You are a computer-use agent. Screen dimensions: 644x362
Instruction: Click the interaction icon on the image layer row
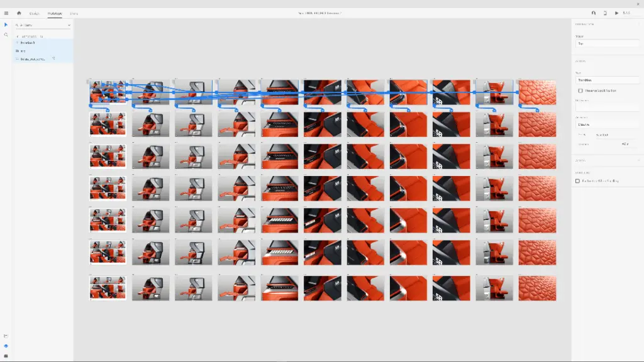[x=53, y=58]
